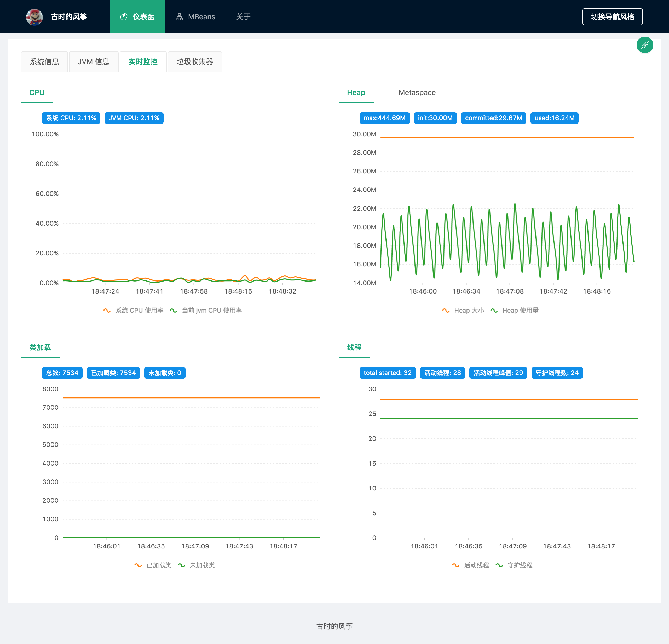This screenshot has height=644, width=669.
Task: Click the 100.00% CPU axis label
Action: [x=45, y=134]
